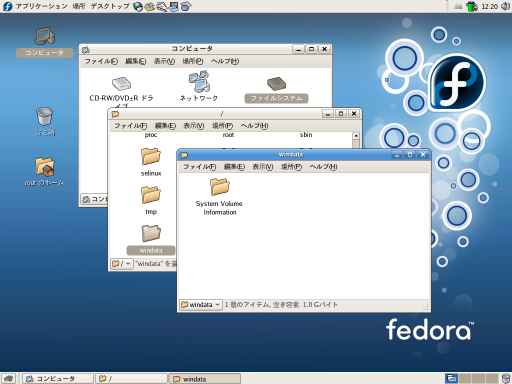Viewport: 512px width, 384px height.
Task: Launch the presentation app launcher in panel
Action: [174, 6]
